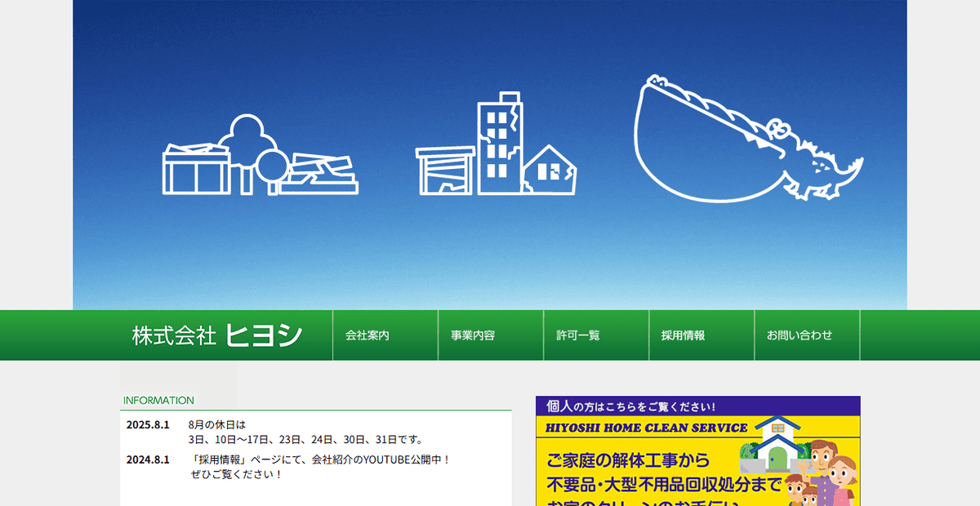Image resolution: width=980 pixels, height=506 pixels.
Task: Switch to the 許可一覧 section
Action: click(576, 335)
